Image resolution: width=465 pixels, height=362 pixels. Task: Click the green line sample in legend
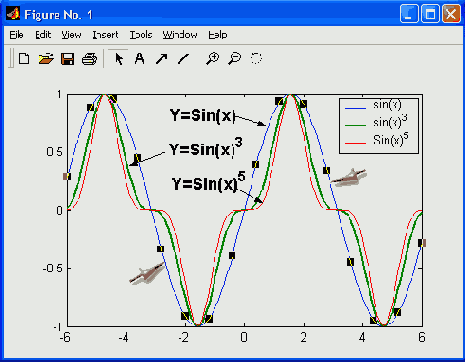tap(355, 125)
